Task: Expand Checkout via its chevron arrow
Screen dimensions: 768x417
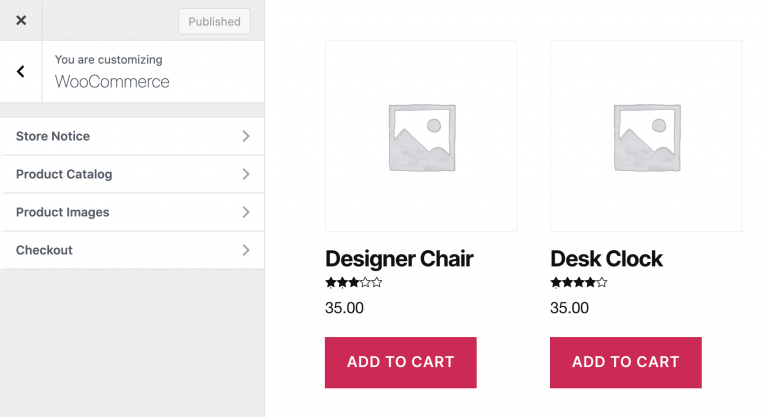Action: 246,250
